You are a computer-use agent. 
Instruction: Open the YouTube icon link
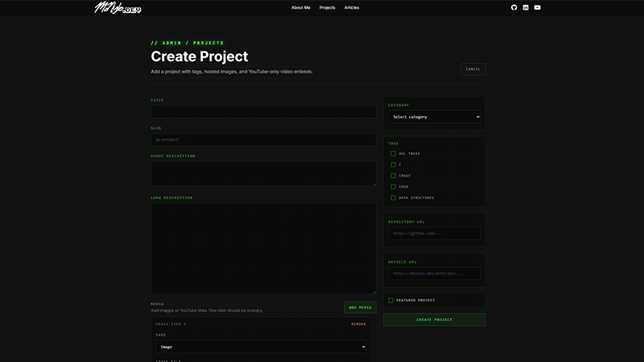click(x=537, y=7)
